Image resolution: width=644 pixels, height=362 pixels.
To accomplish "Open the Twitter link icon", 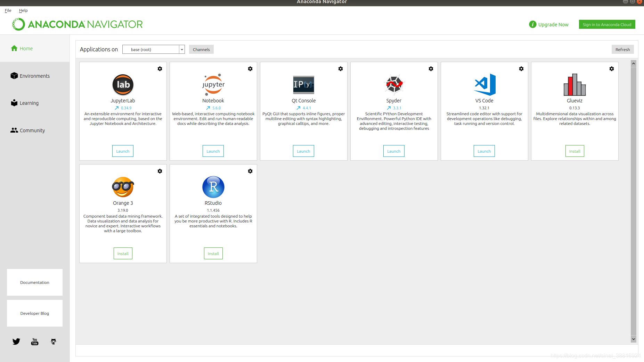I will (x=16, y=342).
